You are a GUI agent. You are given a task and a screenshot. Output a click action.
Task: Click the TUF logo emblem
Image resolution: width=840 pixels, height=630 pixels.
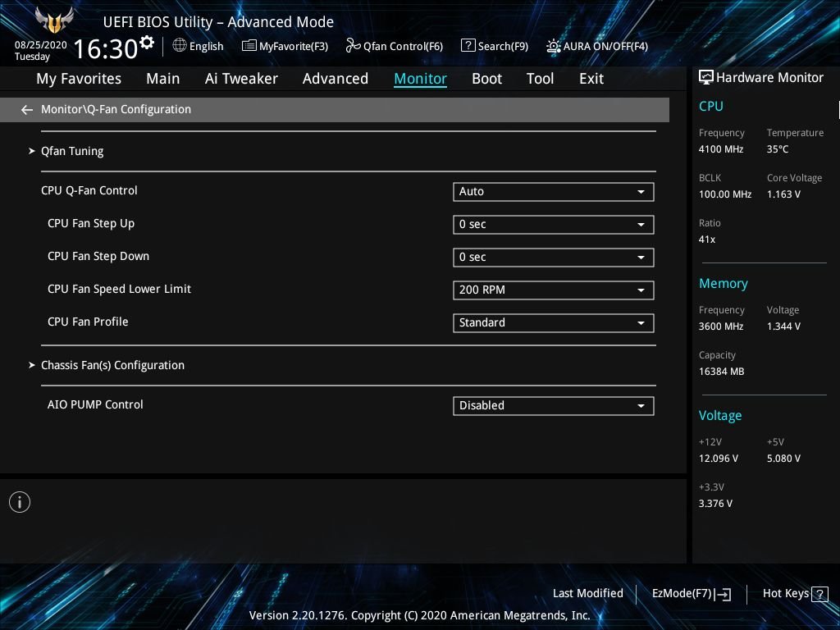(x=54, y=20)
